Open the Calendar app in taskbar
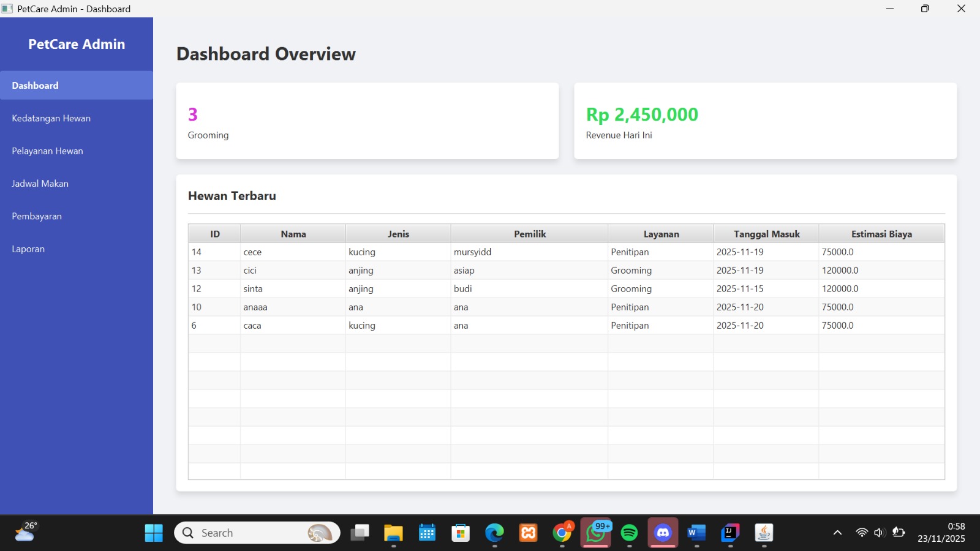 tap(427, 533)
